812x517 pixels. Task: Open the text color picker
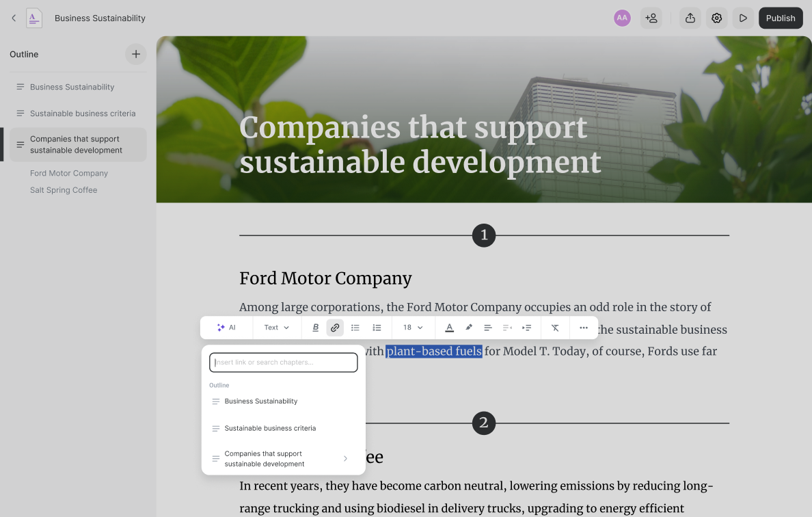pyautogui.click(x=449, y=328)
